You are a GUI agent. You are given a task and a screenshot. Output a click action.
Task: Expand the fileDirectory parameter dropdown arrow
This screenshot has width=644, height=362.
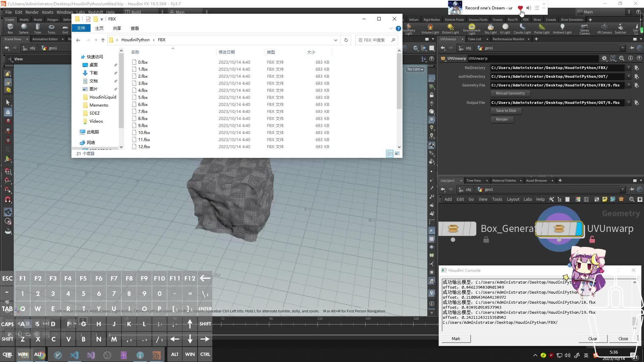tap(629, 68)
